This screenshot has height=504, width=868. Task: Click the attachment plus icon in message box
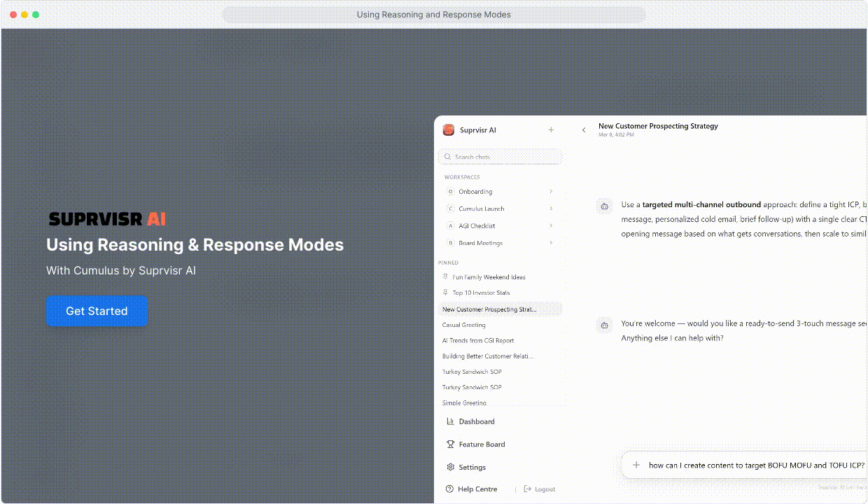[x=636, y=465]
